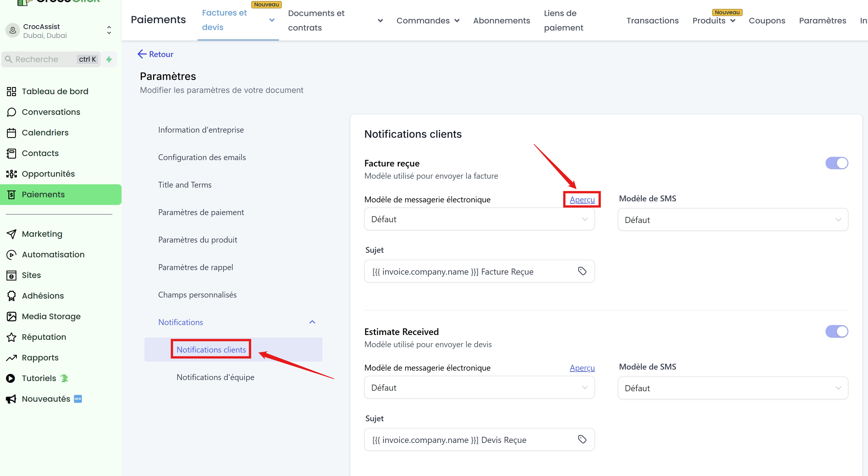
Task: Open Configuration des emails settings
Action: click(202, 157)
